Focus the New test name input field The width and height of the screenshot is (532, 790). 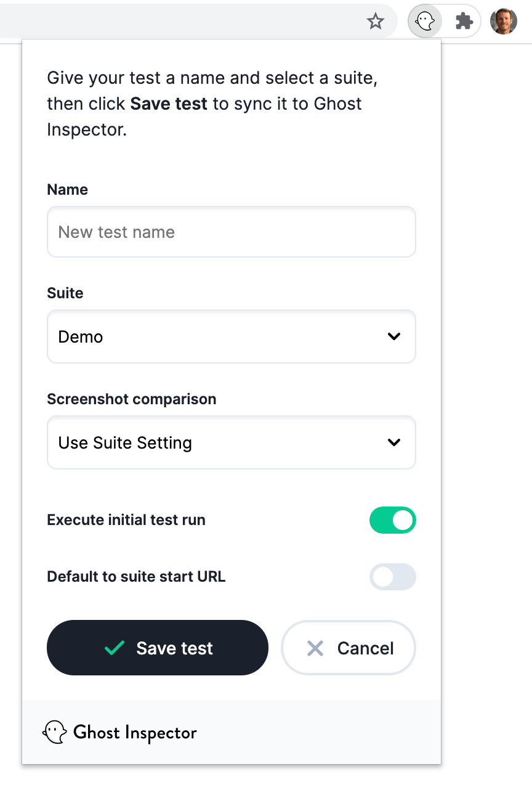(x=232, y=232)
